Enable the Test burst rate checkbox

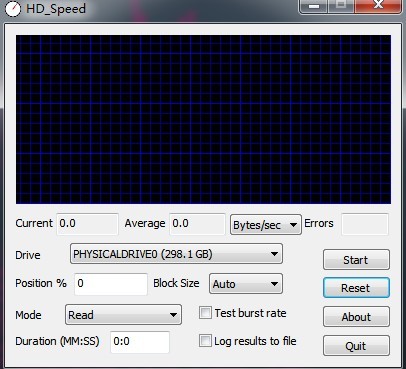[205, 313]
